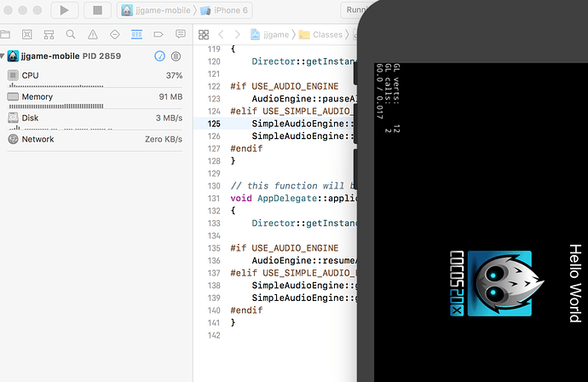
Task: Click 'AudioEngine::resume' on line 136
Action: tap(304, 260)
